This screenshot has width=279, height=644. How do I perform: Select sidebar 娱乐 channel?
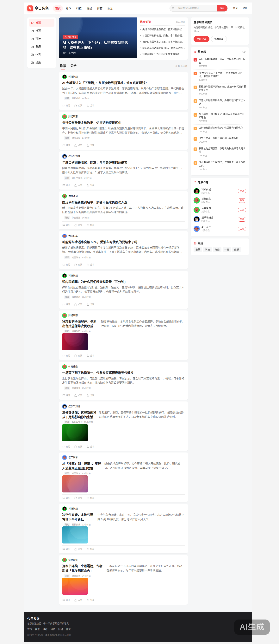click(x=41, y=63)
